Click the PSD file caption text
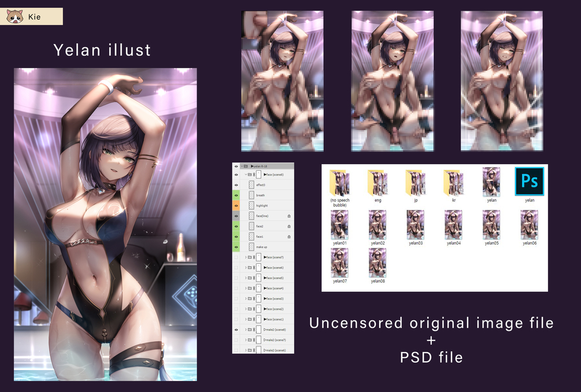581x392 pixels. [431, 357]
